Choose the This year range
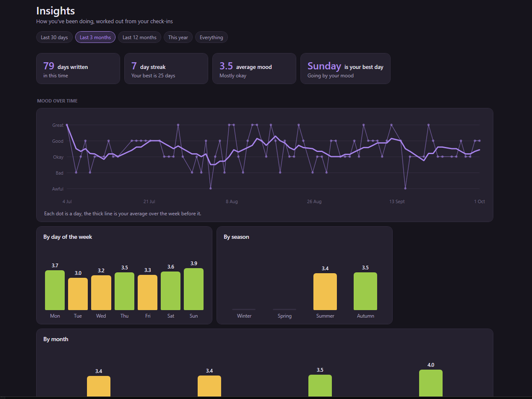 178,37
